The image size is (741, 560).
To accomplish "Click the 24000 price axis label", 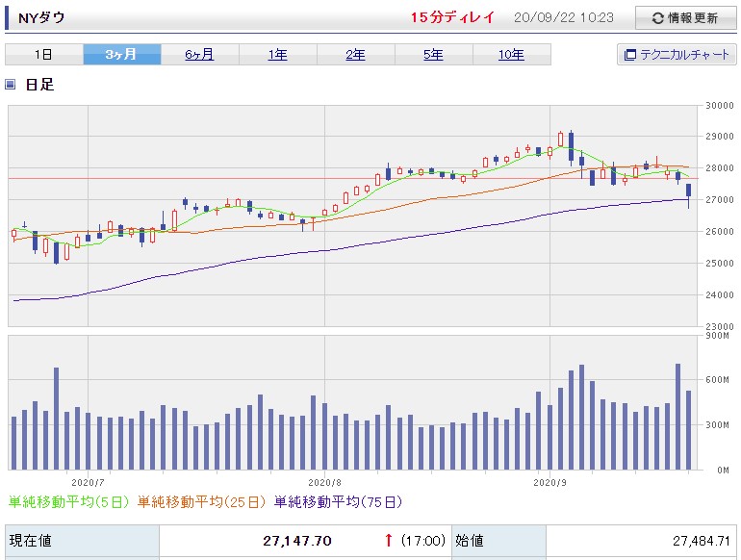I will pyautogui.click(x=719, y=294).
